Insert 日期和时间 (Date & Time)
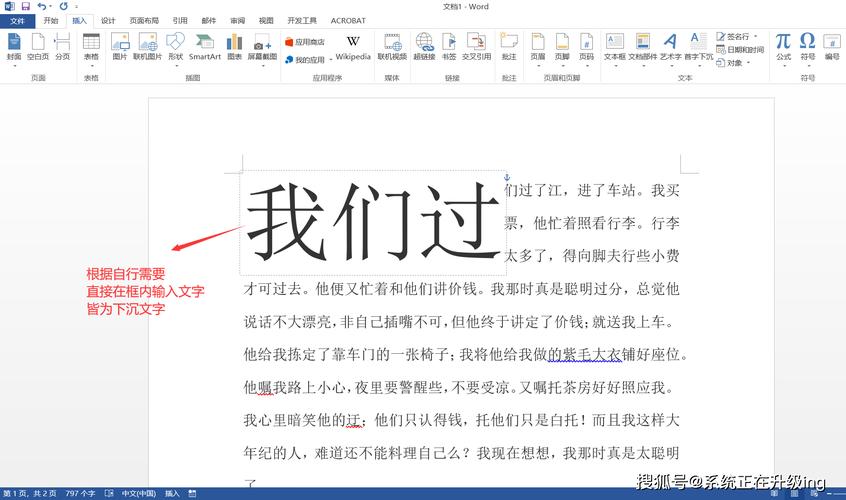The height and width of the screenshot is (500, 846). pyautogui.click(x=740, y=50)
